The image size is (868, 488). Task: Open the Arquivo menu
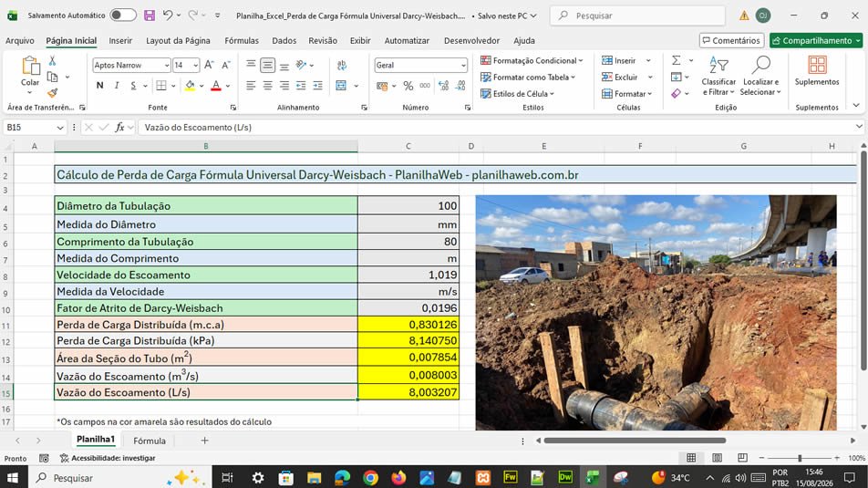(20, 40)
